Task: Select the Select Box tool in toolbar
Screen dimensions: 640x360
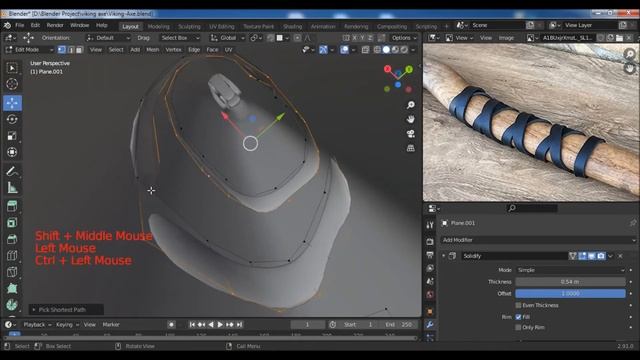Action: pos(12,68)
